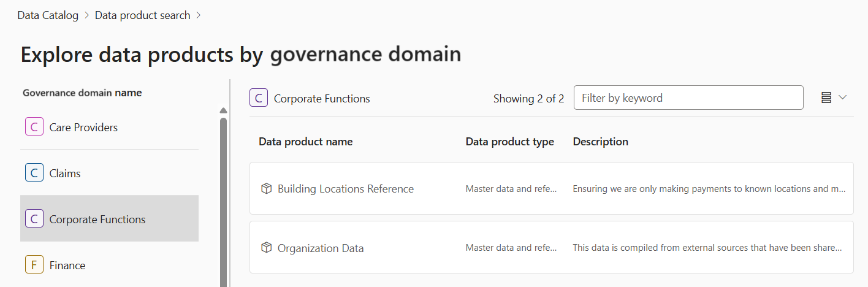Viewport: 868px width, 287px height.
Task: Click the Corporate Functions header icon
Action: click(259, 98)
